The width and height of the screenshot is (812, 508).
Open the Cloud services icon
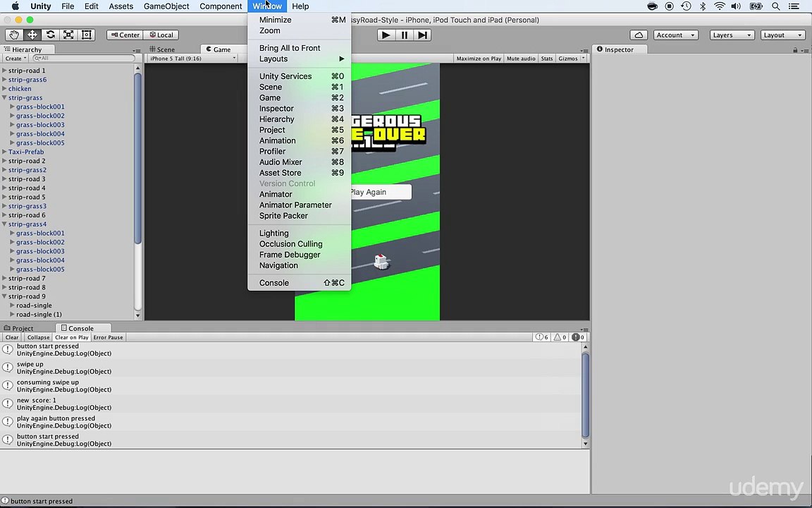639,35
